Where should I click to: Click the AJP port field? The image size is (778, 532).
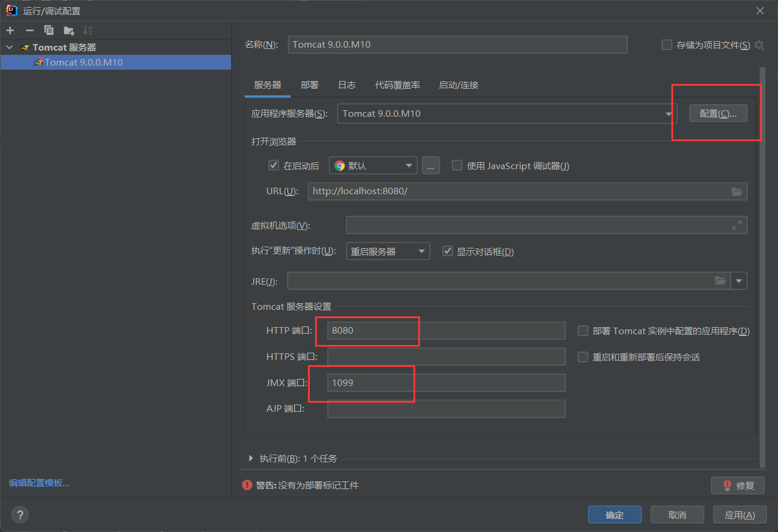(x=446, y=409)
